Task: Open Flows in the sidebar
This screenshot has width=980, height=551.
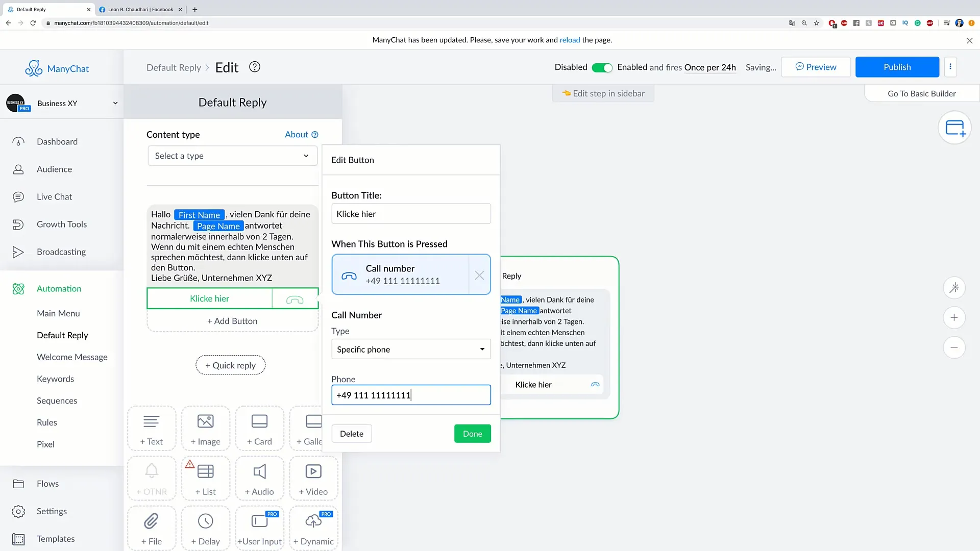Action: click(47, 484)
